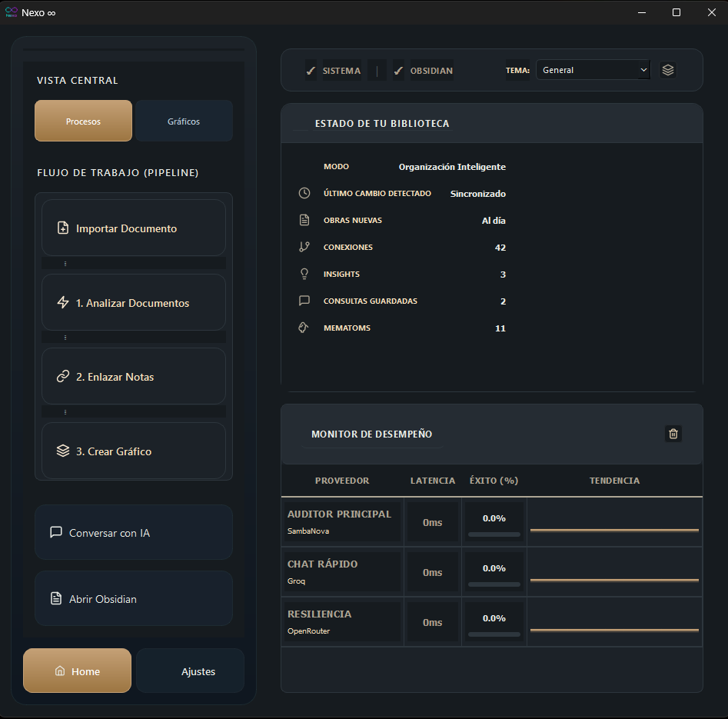728x719 pixels.
Task: Click the Monitor de Desempeño heading
Action: click(x=371, y=434)
